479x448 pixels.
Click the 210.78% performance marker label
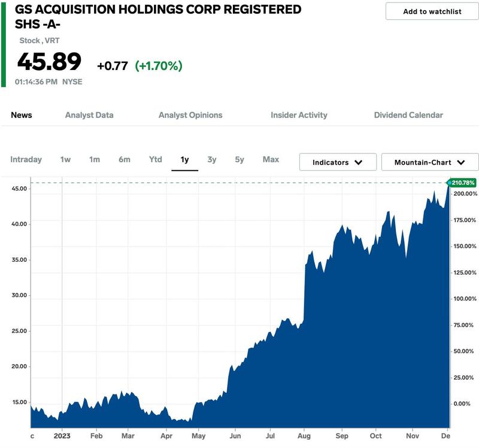tap(462, 183)
